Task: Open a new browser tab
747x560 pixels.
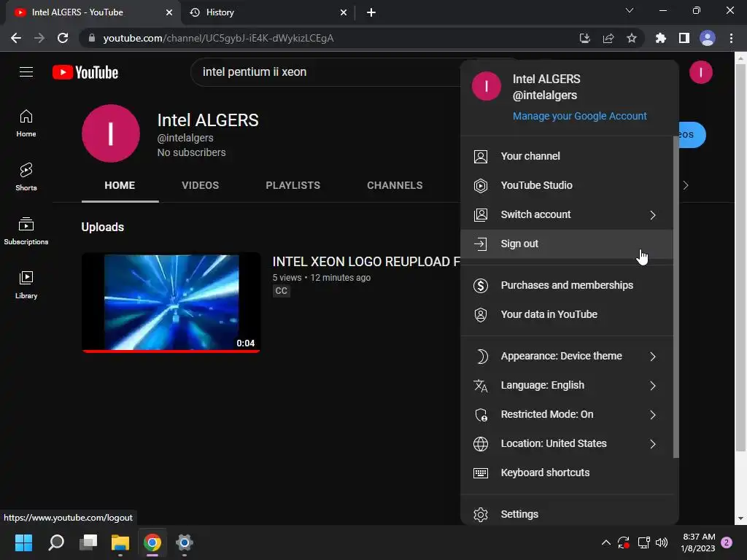Action: coord(371,12)
